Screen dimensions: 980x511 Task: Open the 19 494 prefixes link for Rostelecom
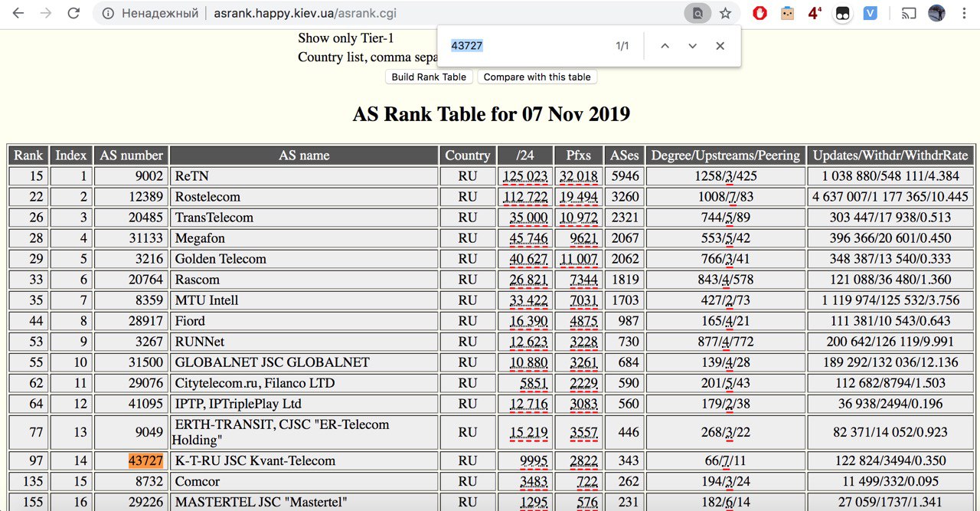tap(579, 197)
